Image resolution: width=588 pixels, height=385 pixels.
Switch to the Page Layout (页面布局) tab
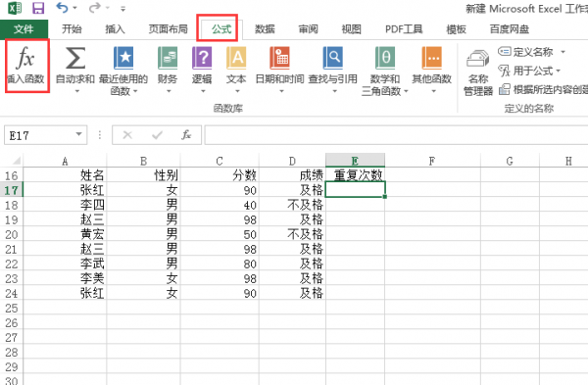tap(168, 29)
